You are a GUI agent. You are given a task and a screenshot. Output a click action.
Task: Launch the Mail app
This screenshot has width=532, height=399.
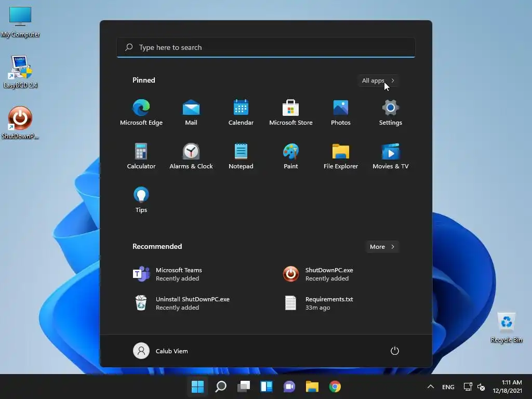191,113
